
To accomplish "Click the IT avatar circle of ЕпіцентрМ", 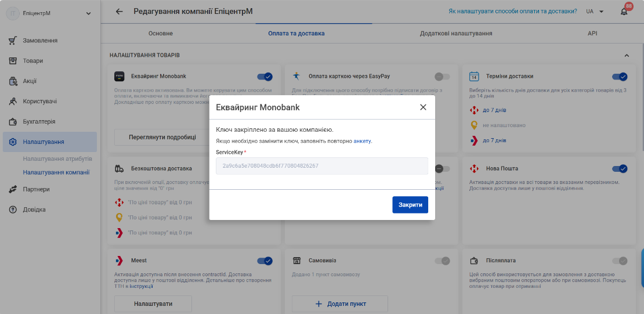I will coord(13,13).
